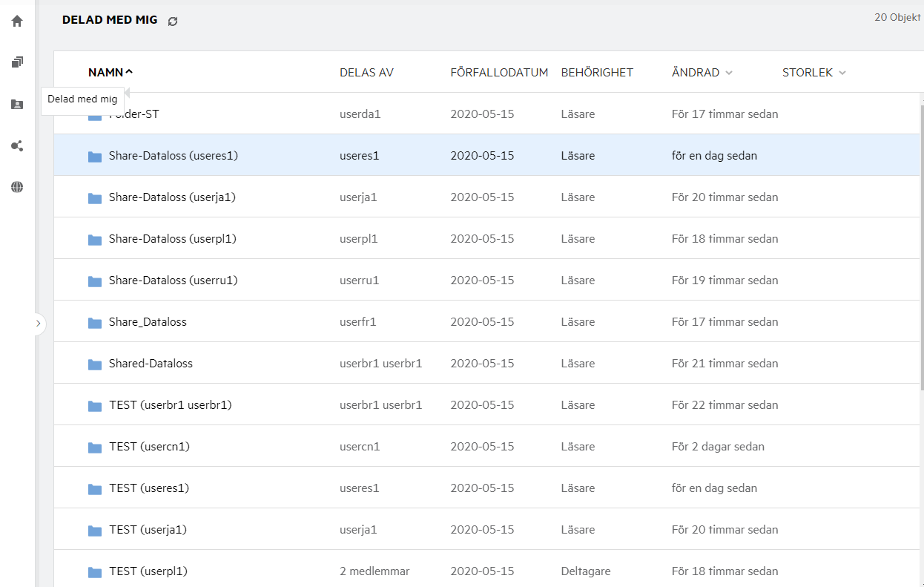Click folder icon for TEST (usercn1)
924x587 pixels.
(94, 447)
